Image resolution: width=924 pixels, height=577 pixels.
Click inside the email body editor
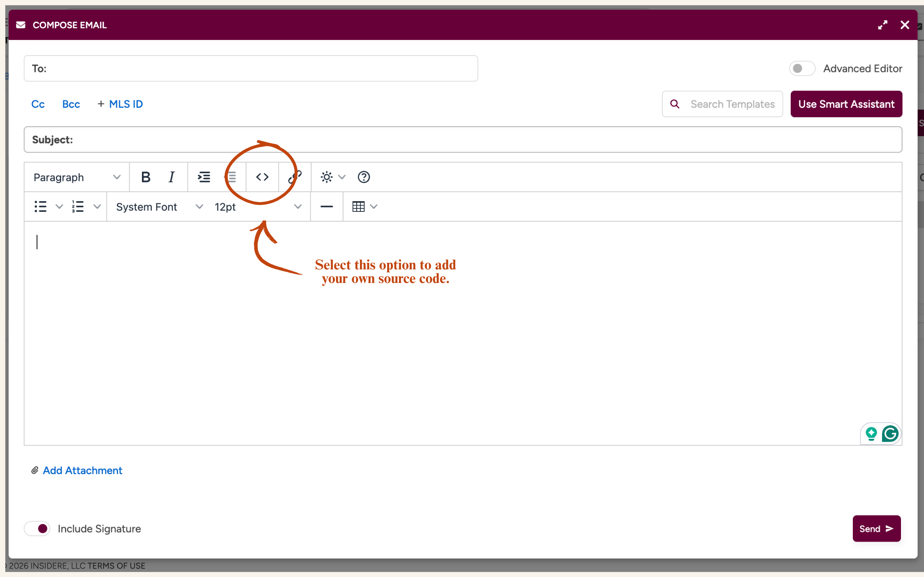click(x=463, y=333)
